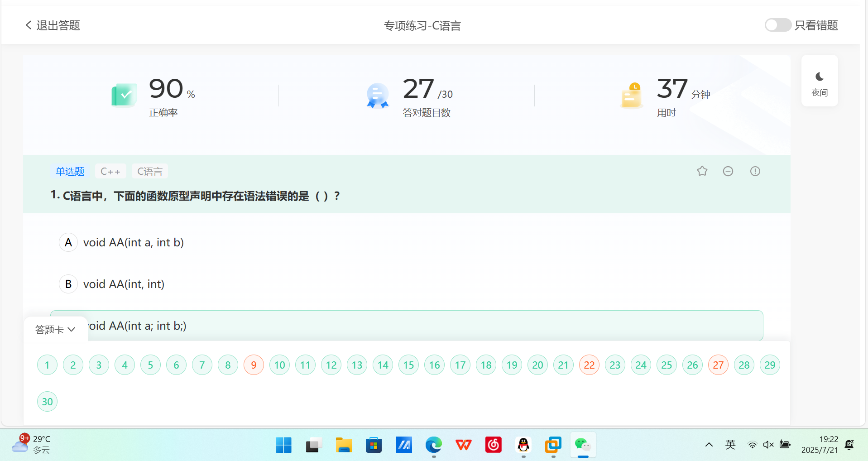This screenshot has width=868, height=461.
Task: Open QQ from the taskbar
Action: pos(523,445)
